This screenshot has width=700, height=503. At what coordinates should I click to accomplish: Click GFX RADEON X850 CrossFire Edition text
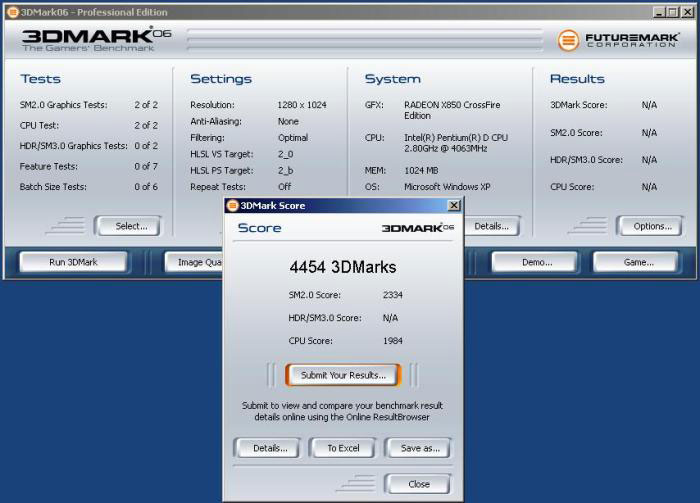452,110
